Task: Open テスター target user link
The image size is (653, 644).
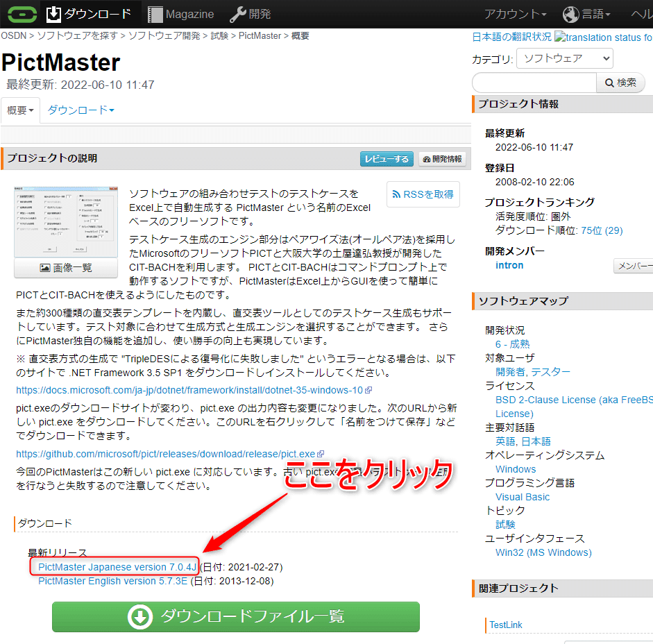Action: click(x=550, y=372)
